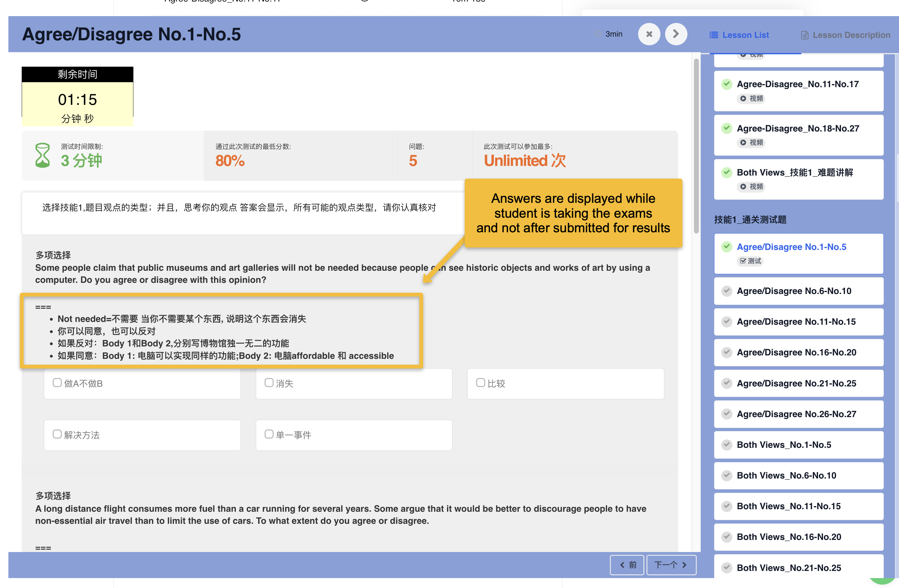Click the 测试 quiz icon under Agree/Disagree No.1-No.5

click(x=743, y=261)
